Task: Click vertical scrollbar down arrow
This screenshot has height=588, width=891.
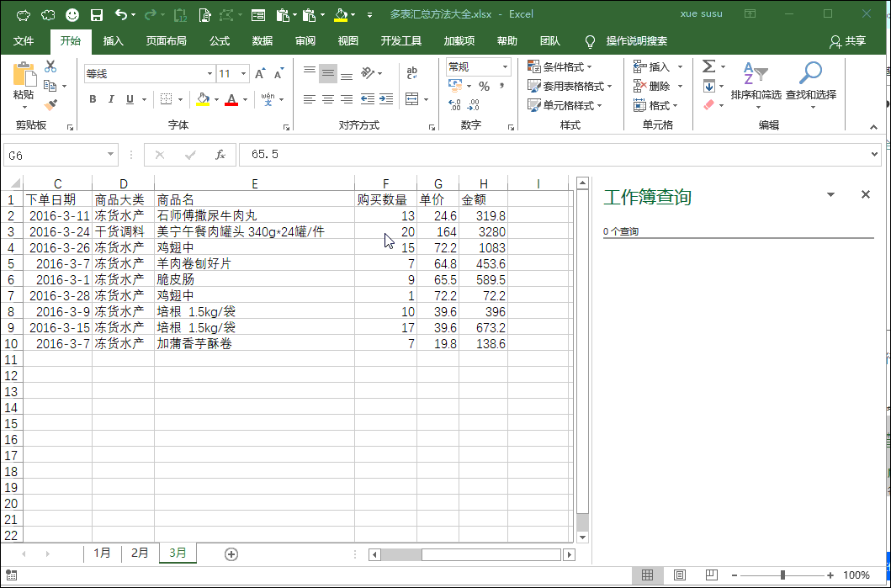Action: 582,537
